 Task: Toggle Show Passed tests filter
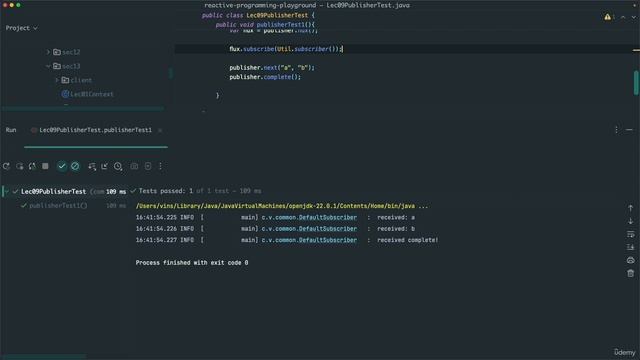(x=62, y=166)
